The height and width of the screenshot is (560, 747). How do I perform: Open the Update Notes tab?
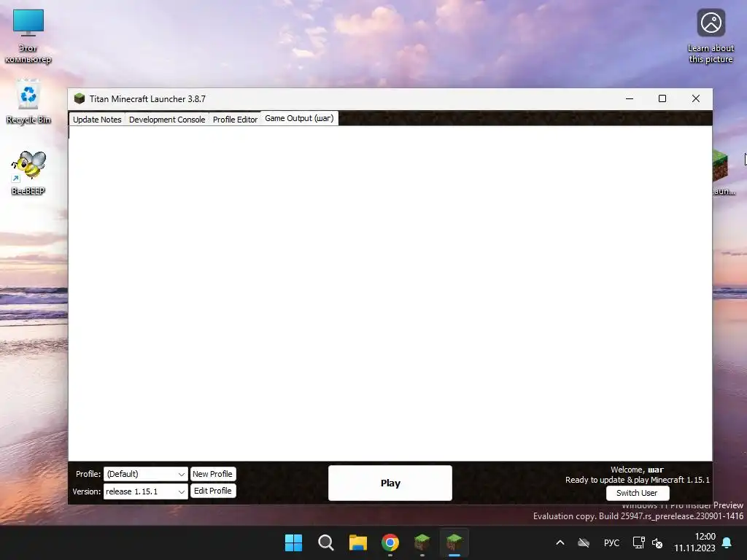(x=97, y=120)
